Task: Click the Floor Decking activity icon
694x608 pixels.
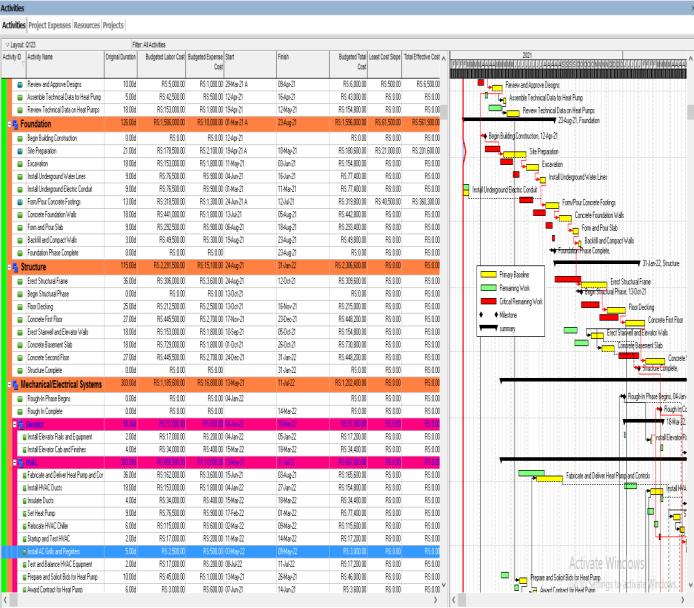Action: [x=20, y=307]
